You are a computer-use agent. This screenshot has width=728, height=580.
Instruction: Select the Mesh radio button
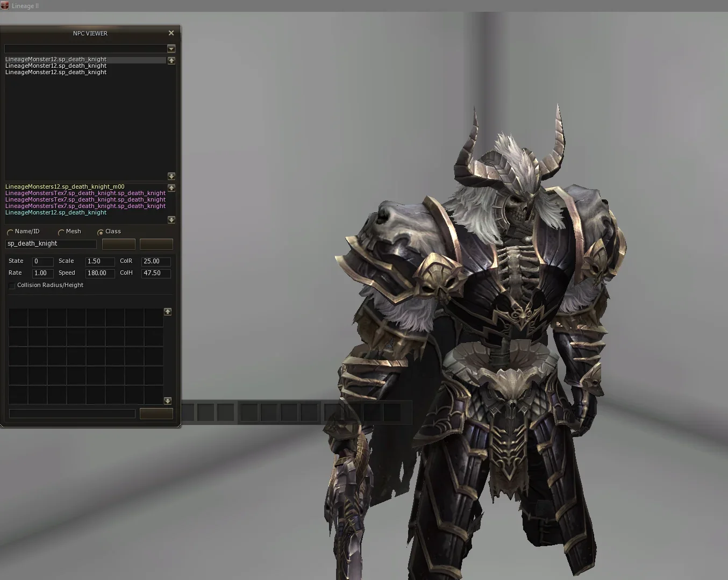(61, 232)
